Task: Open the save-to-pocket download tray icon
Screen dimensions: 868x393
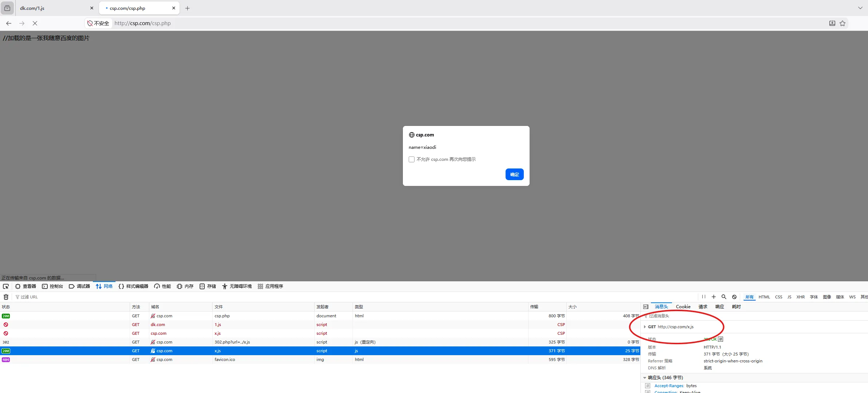Action: click(832, 23)
